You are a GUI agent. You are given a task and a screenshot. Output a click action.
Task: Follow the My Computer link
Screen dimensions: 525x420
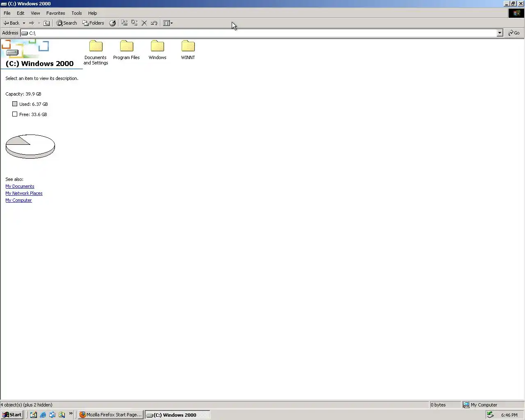click(x=18, y=200)
